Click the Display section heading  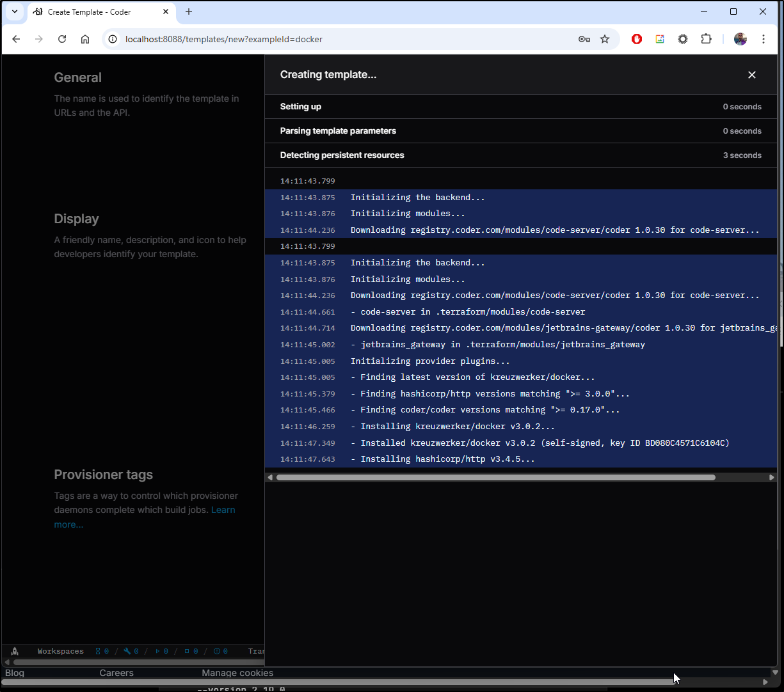76,219
